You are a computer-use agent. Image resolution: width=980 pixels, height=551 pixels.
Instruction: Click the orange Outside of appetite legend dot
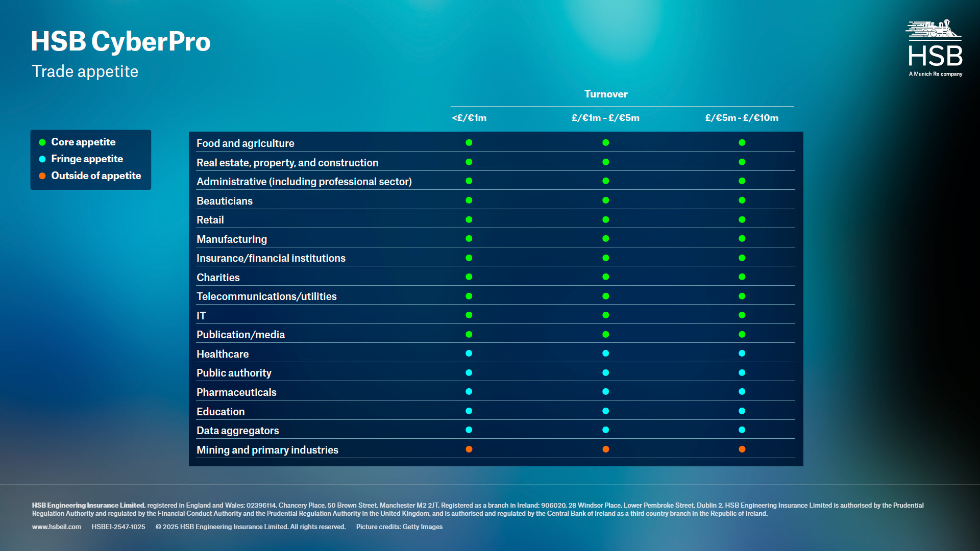click(x=42, y=176)
